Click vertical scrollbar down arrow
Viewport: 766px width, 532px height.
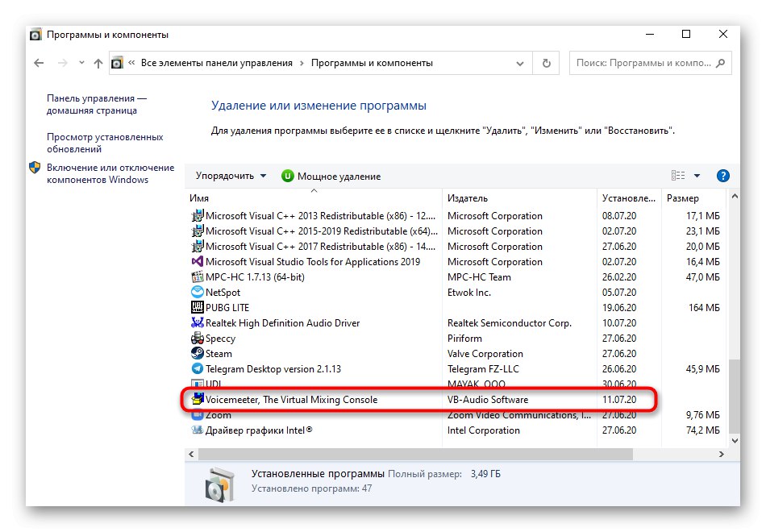tap(735, 441)
